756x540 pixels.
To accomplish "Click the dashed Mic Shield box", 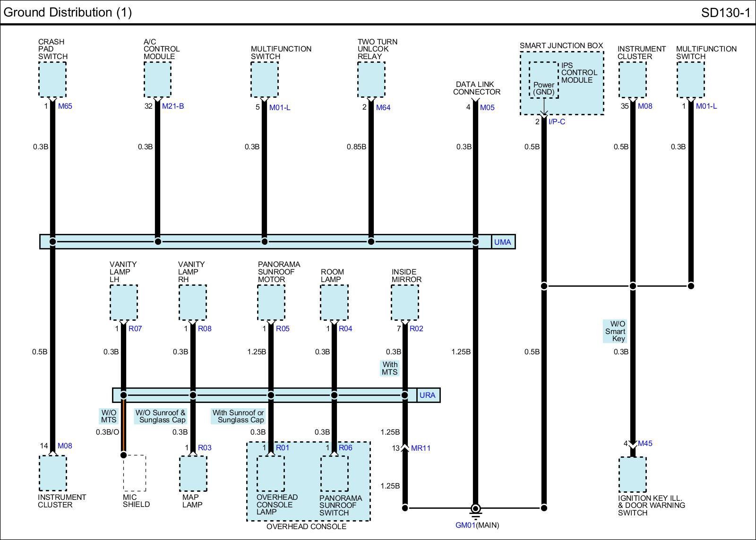I will pyautogui.click(x=134, y=473).
